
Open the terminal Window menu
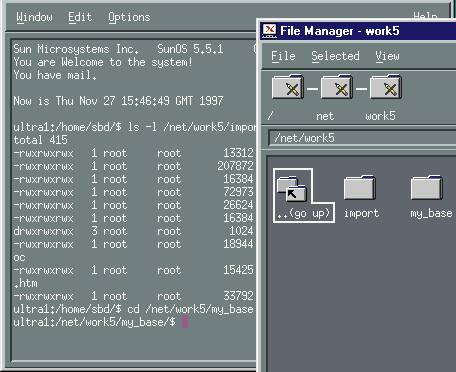pyautogui.click(x=34, y=17)
